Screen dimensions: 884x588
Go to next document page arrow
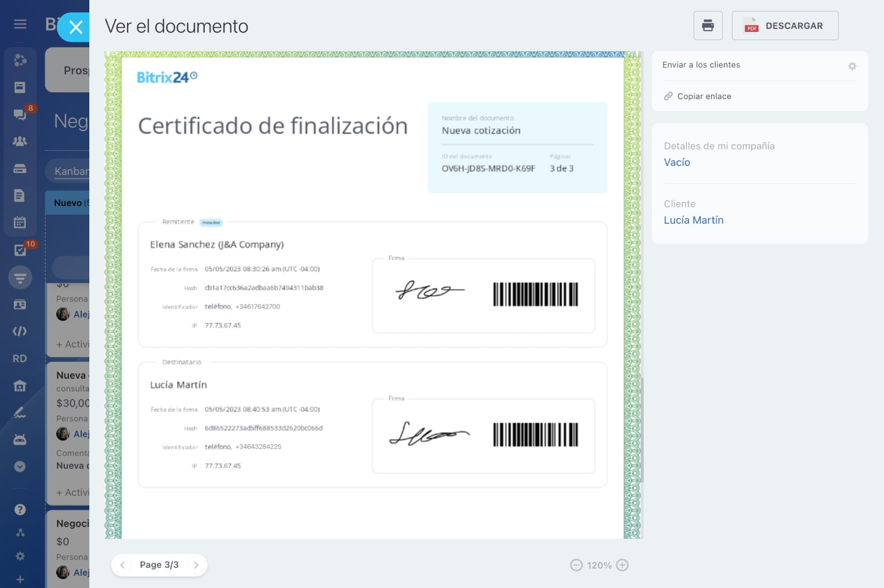click(x=196, y=565)
